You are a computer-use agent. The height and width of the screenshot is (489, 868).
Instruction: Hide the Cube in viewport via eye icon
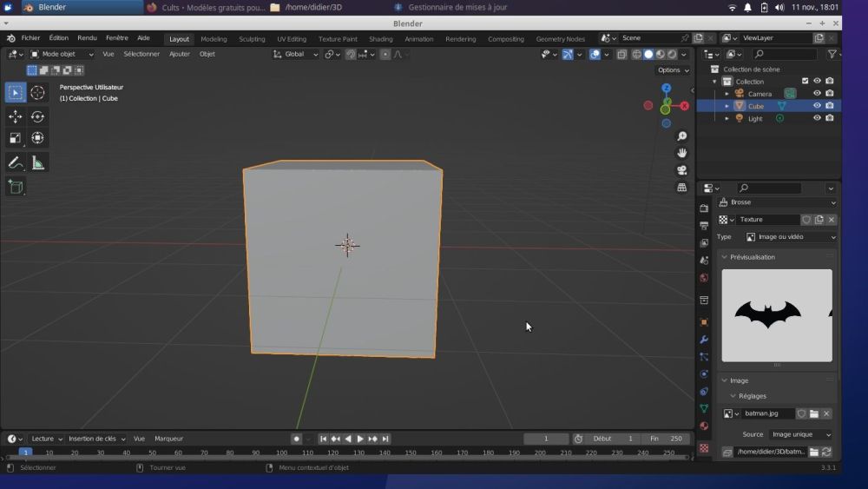(x=817, y=106)
